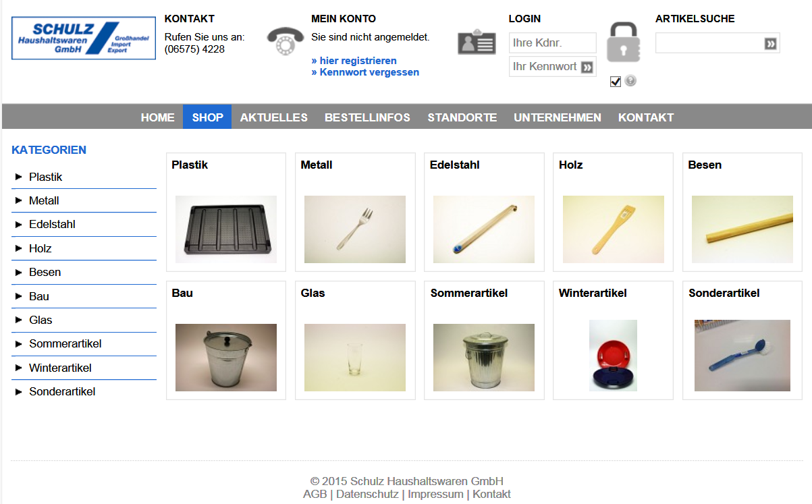Open Winterartikel sled image tile
The image size is (812, 504).
613,356
